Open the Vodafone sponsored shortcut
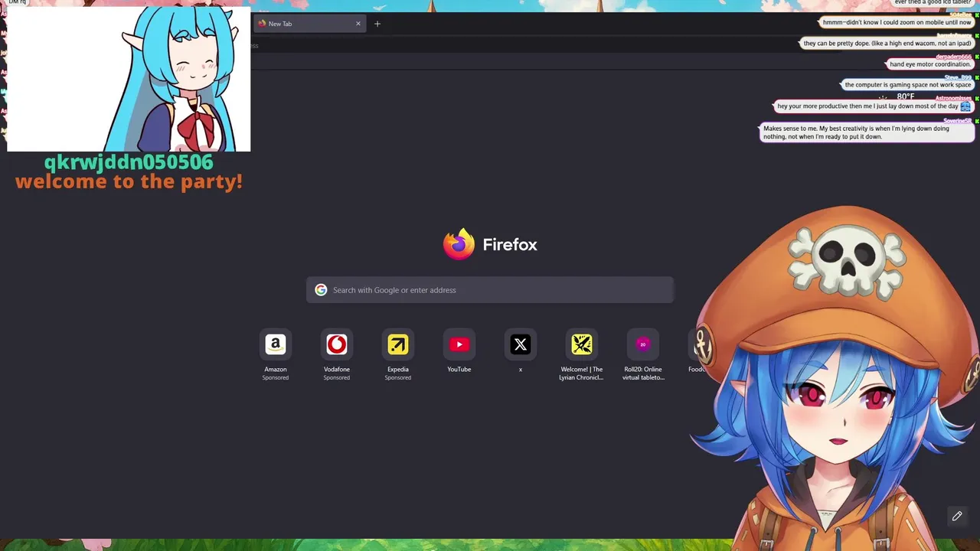Image resolution: width=980 pixels, height=551 pixels. click(x=337, y=345)
